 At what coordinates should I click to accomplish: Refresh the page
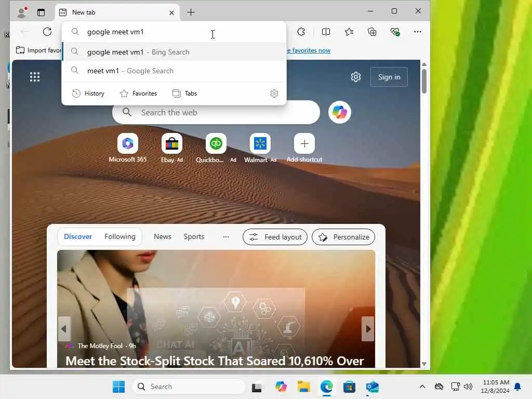pyautogui.click(x=47, y=32)
